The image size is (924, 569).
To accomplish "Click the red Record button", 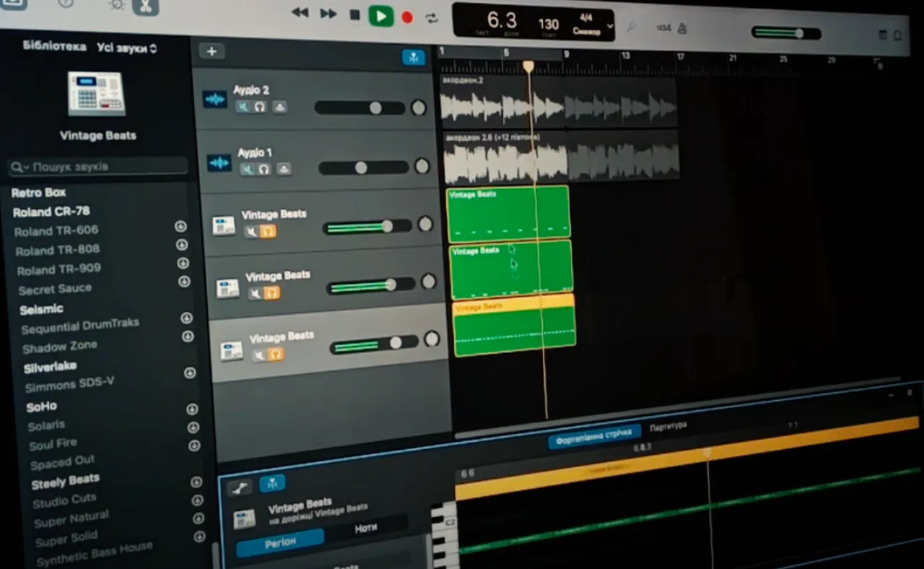I will tap(407, 17).
